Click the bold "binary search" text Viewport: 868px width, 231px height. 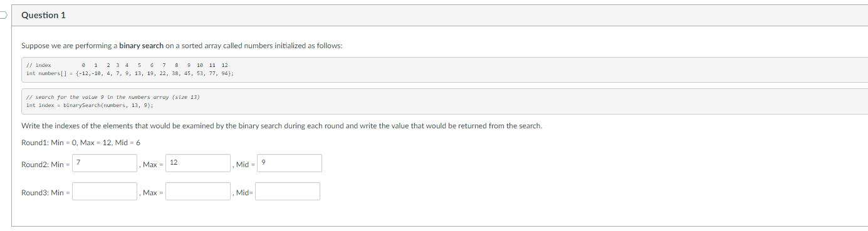142,46
